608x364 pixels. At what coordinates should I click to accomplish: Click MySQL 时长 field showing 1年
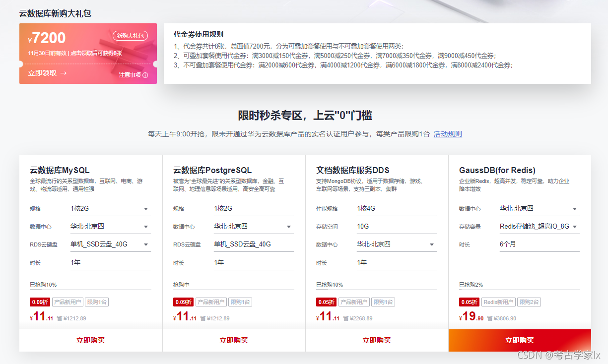pyautogui.click(x=111, y=263)
